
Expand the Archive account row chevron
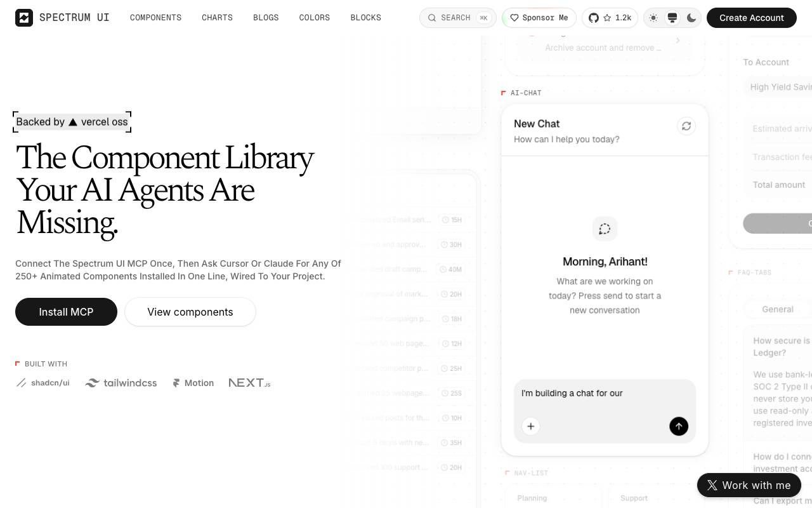pos(678,41)
